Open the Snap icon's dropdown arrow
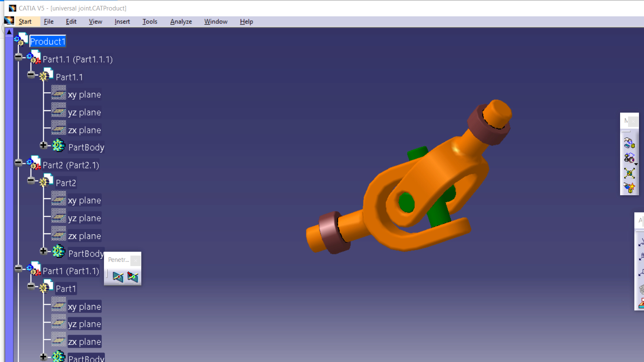Viewport: 644px width, 362px height. click(x=636, y=164)
